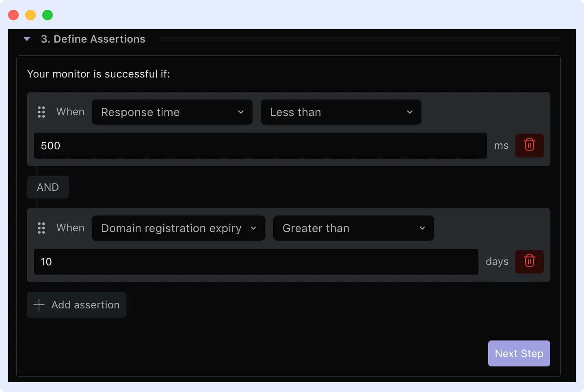
Task: Select the 10 days value field
Action: tap(255, 262)
